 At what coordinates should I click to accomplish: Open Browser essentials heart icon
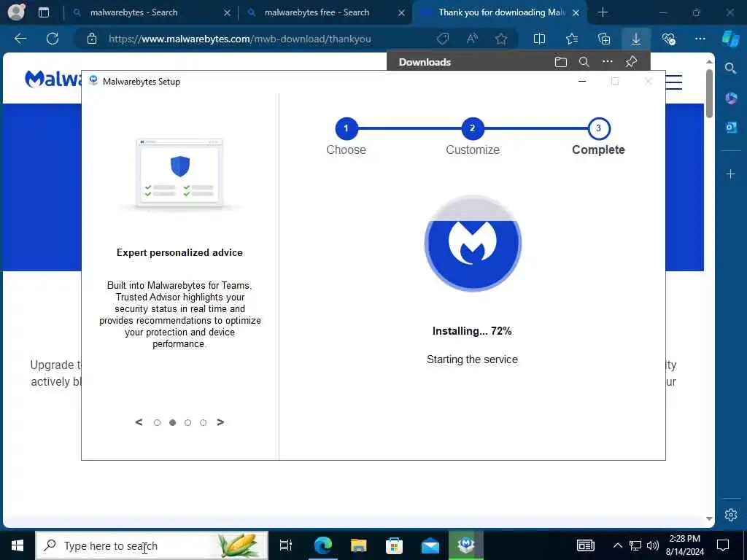(x=668, y=39)
